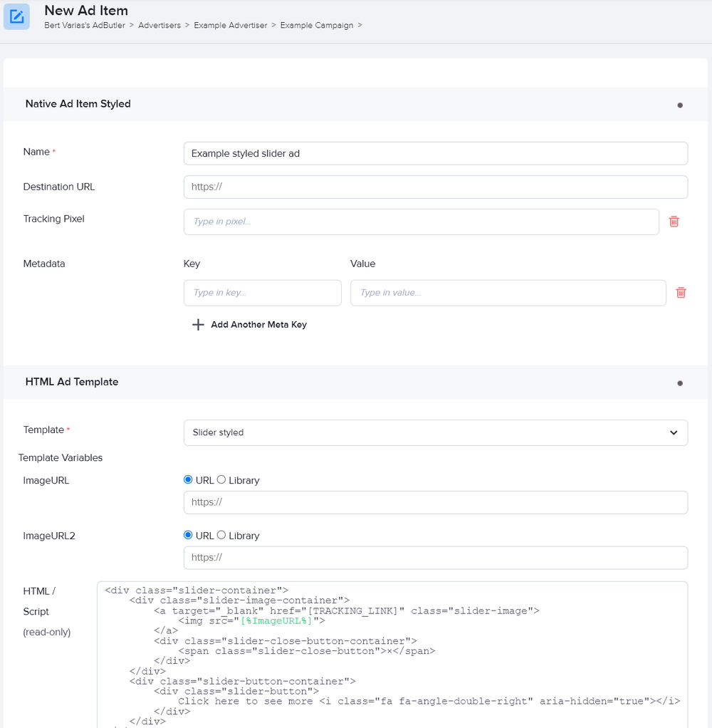
Task: Click the HTML Ad Template section heading
Action: (72, 382)
